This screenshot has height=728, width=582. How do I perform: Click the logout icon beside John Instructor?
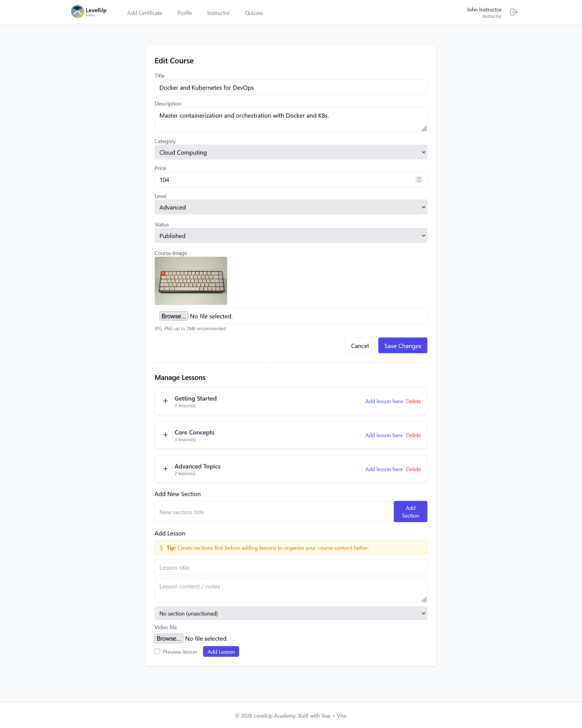pos(513,12)
